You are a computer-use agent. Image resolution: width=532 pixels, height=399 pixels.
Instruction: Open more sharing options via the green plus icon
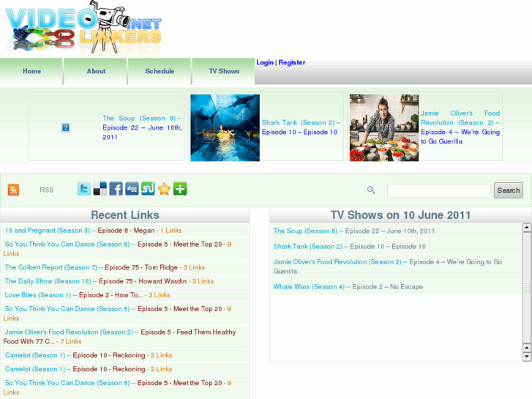click(x=180, y=189)
